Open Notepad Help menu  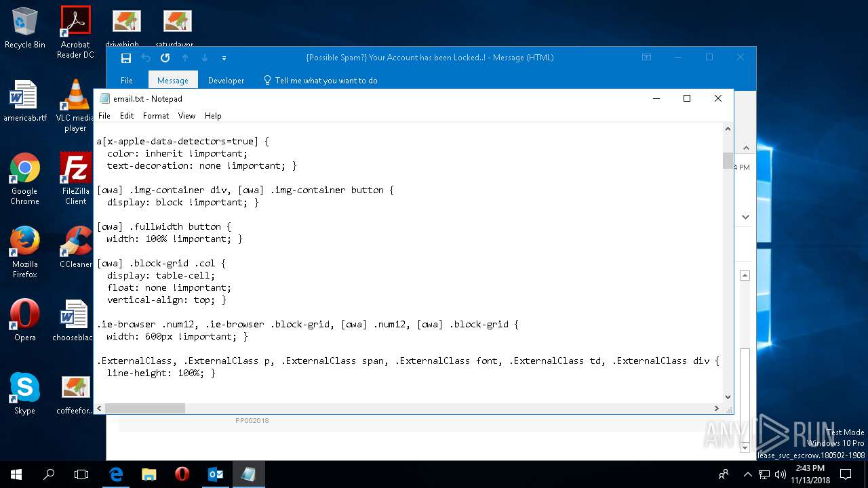[213, 116]
